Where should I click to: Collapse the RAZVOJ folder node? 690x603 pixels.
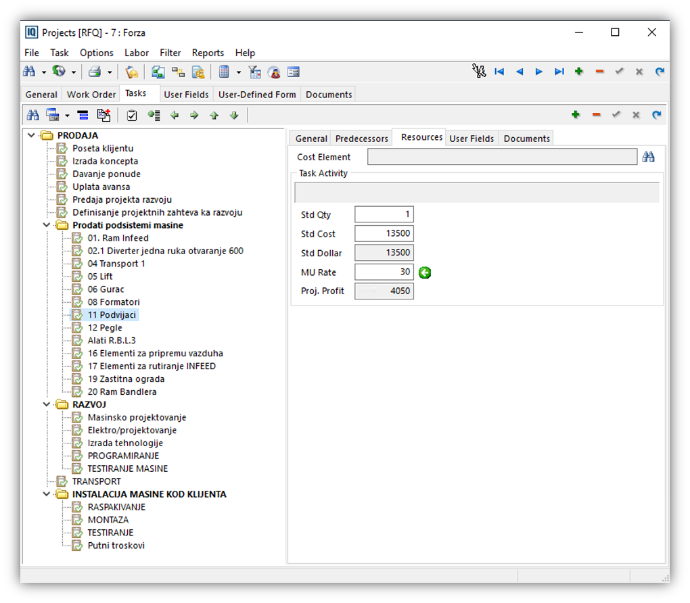pyautogui.click(x=47, y=404)
